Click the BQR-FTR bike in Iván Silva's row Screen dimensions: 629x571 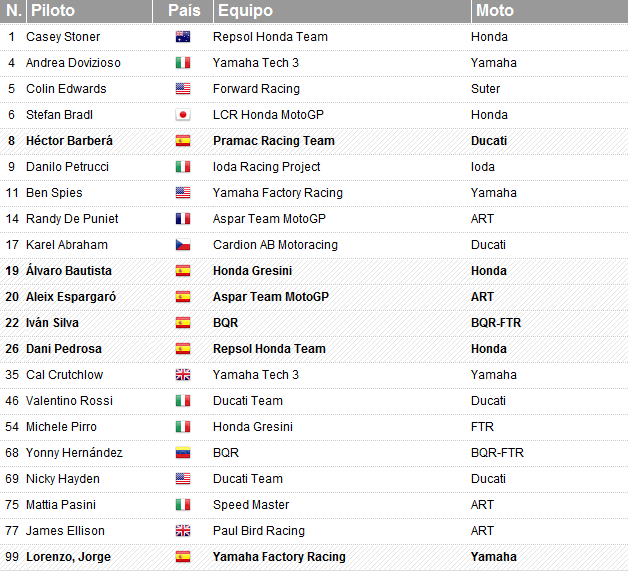pyautogui.click(x=496, y=323)
